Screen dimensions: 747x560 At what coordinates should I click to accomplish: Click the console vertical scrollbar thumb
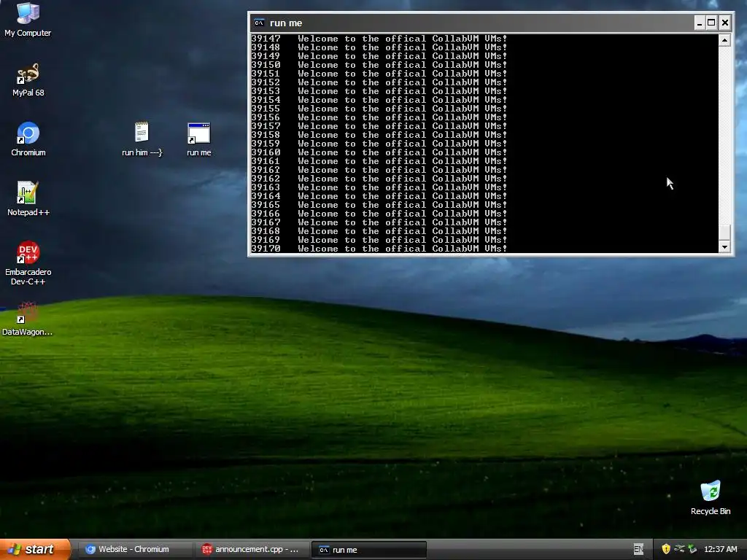pyautogui.click(x=724, y=232)
